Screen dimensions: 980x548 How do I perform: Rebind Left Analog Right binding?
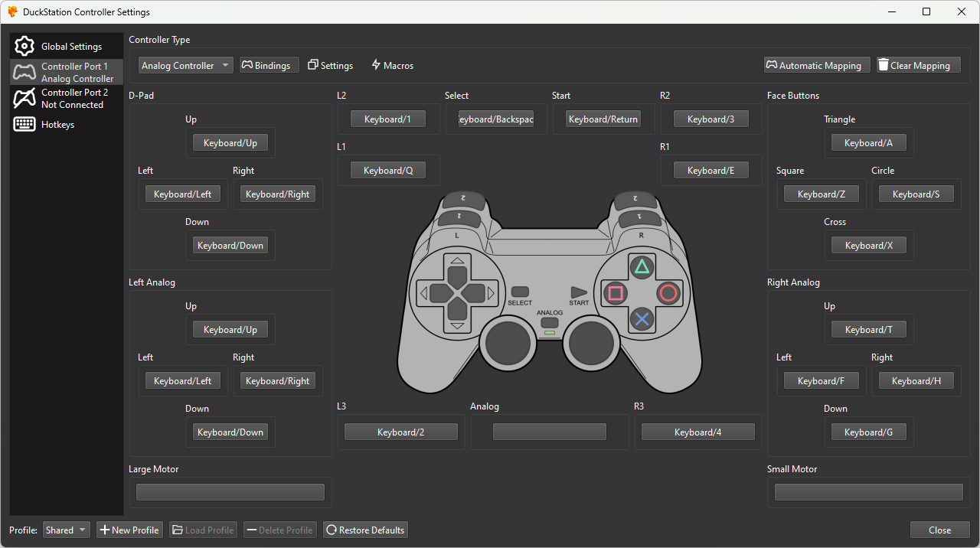278,381
